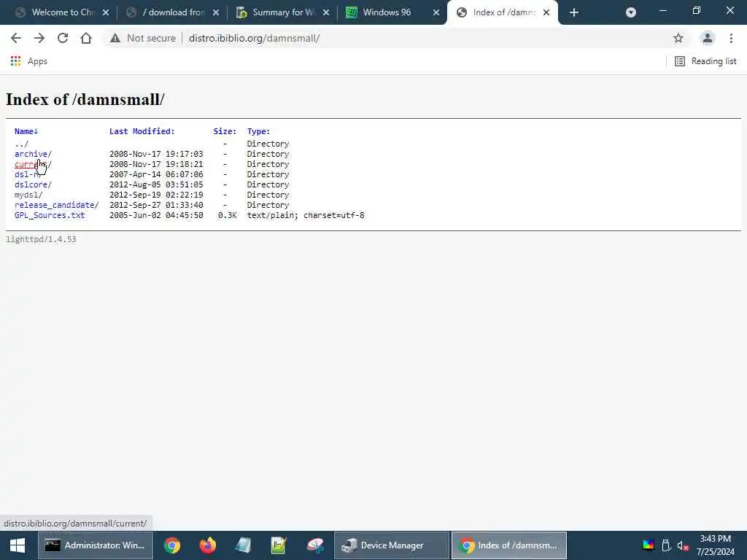Sort listing by Last Modified column
The image size is (747, 560).
click(x=142, y=131)
